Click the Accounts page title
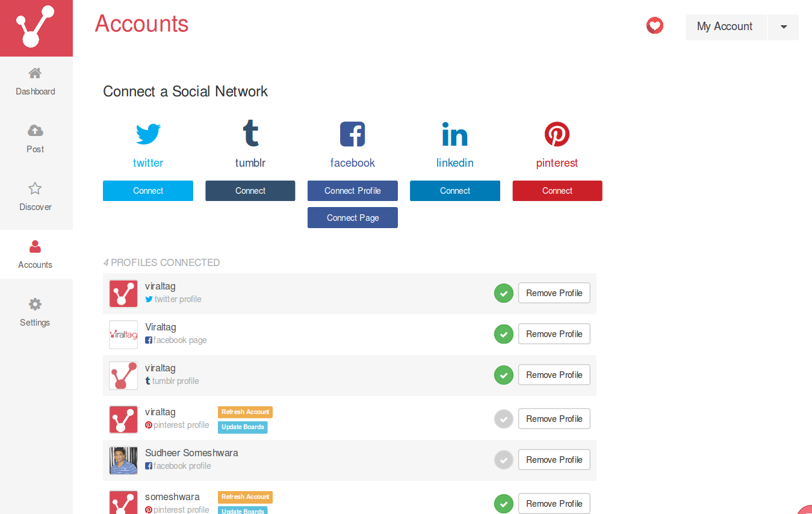812x514 pixels. [142, 23]
